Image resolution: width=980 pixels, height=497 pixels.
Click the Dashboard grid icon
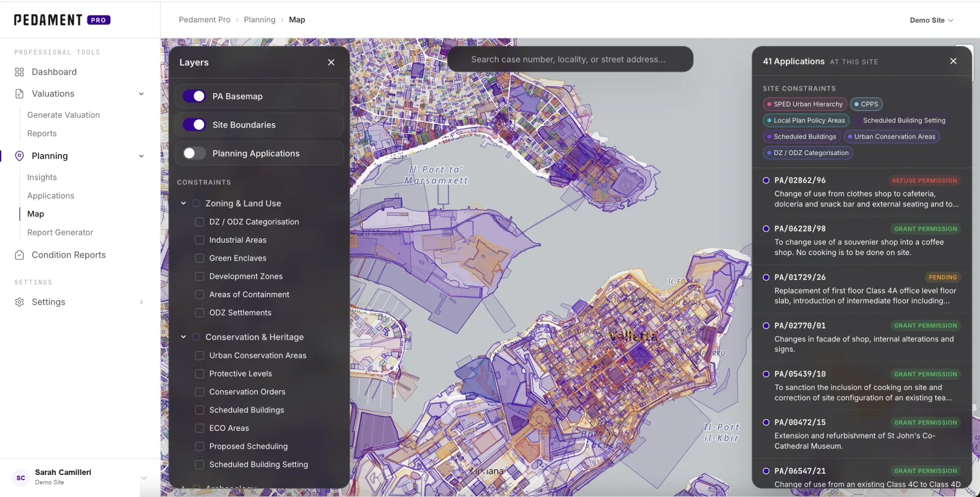tap(20, 72)
